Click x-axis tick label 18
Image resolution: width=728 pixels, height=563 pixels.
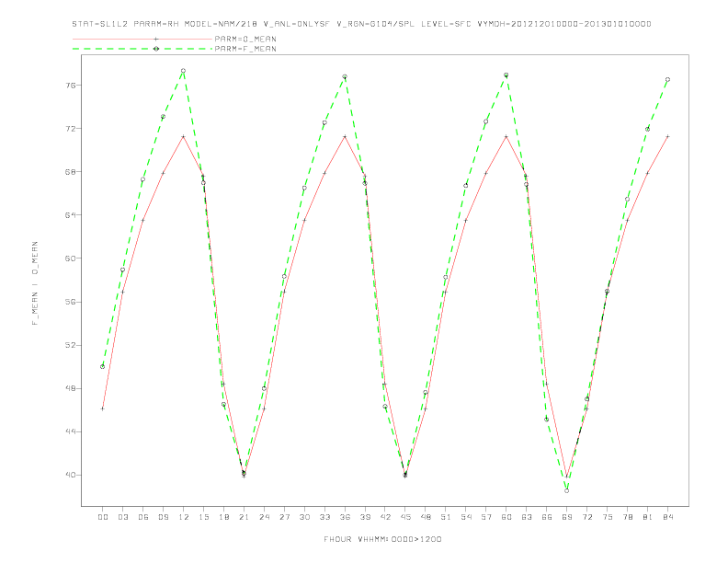tap(223, 517)
